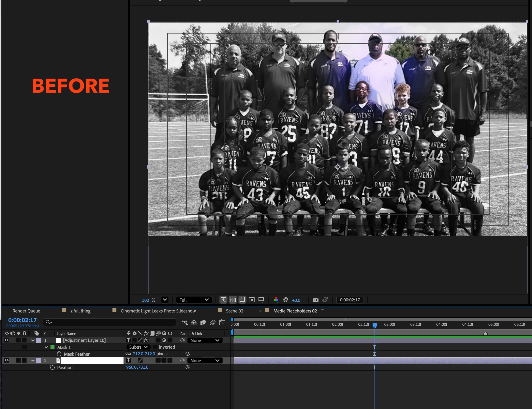Click the Motion Blur enable icon in timeline
The image size is (532, 409).
point(213,322)
